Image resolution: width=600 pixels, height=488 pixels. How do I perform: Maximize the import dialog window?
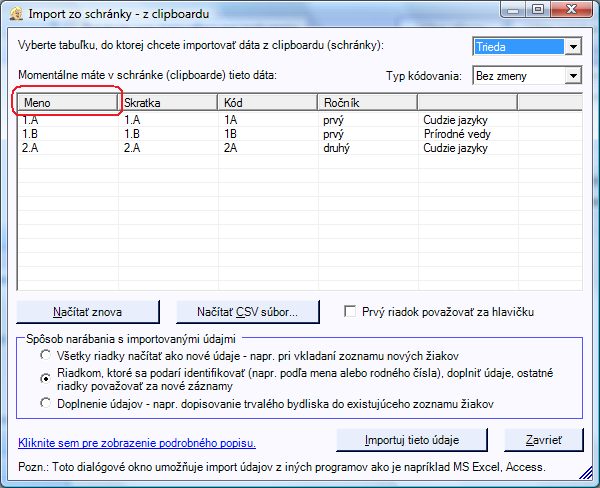coord(538,10)
